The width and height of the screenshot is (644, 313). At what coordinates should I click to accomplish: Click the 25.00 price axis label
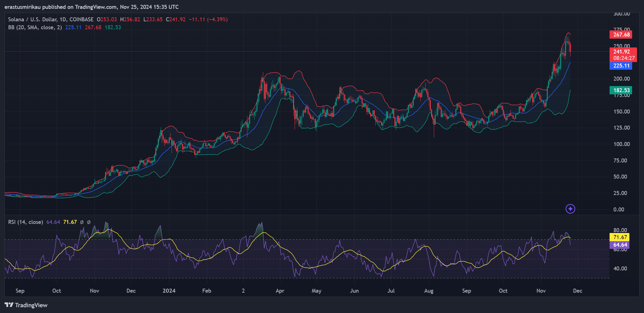pyautogui.click(x=620, y=193)
